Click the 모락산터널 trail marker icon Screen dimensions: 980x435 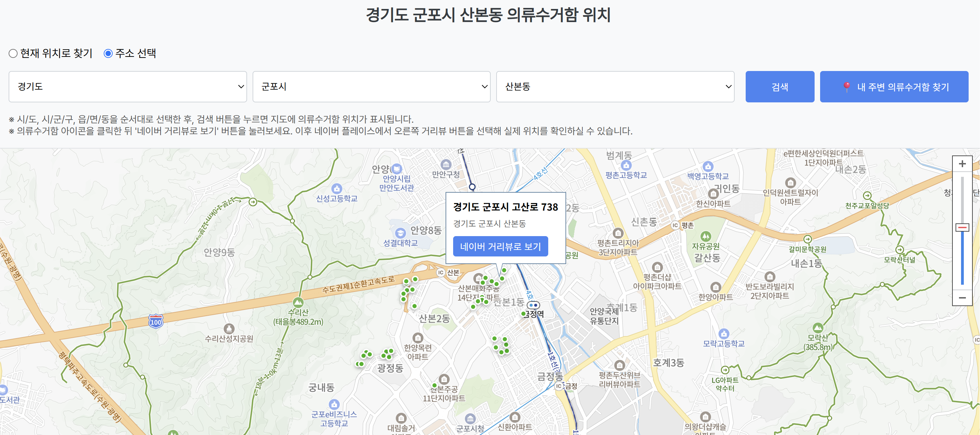point(899,250)
